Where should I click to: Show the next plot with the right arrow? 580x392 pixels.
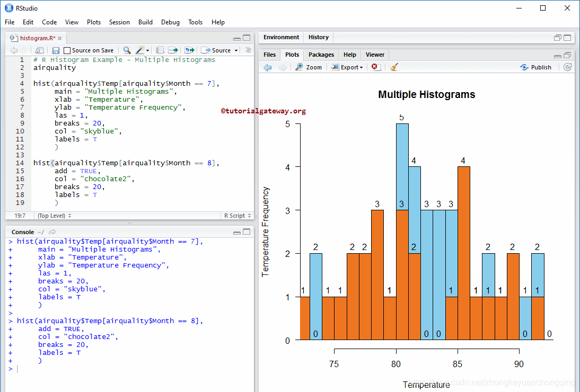click(x=283, y=67)
